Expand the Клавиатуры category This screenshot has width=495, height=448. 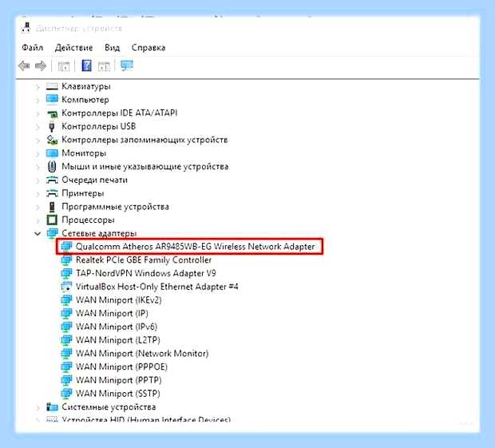(38, 86)
